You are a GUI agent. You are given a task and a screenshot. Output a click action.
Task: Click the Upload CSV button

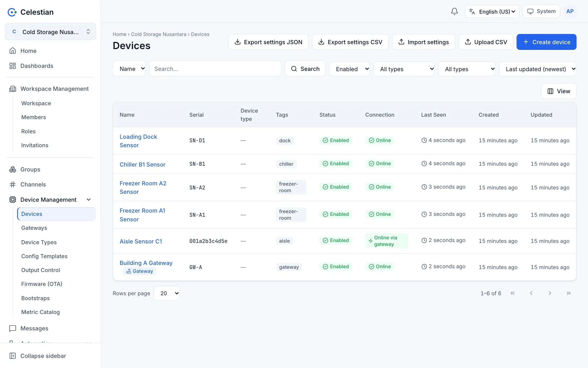(x=486, y=42)
